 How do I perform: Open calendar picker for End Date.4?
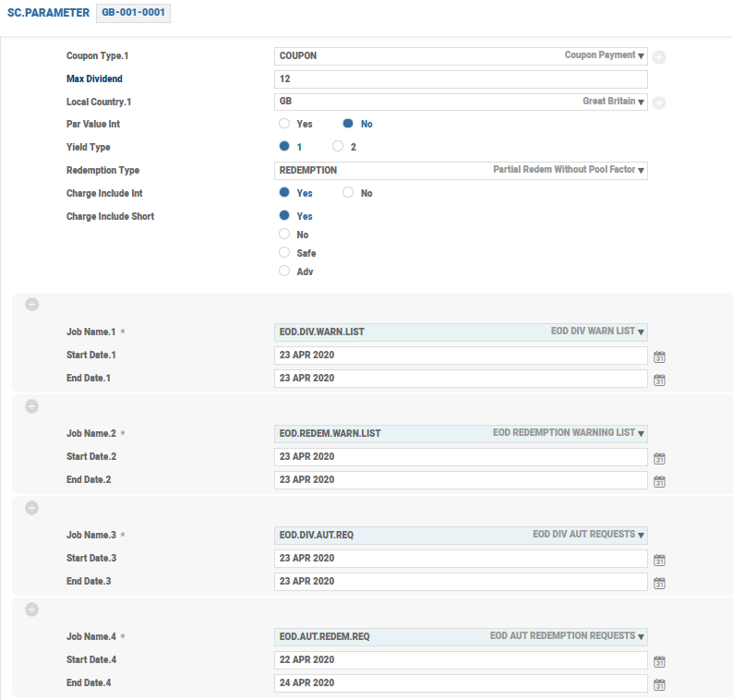[x=659, y=684]
